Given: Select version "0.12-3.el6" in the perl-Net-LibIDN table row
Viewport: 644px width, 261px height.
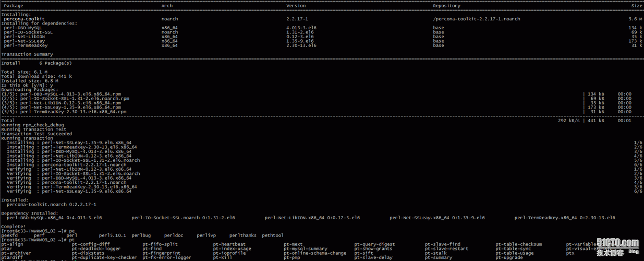Looking at the screenshot, I should [x=300, y=37].
